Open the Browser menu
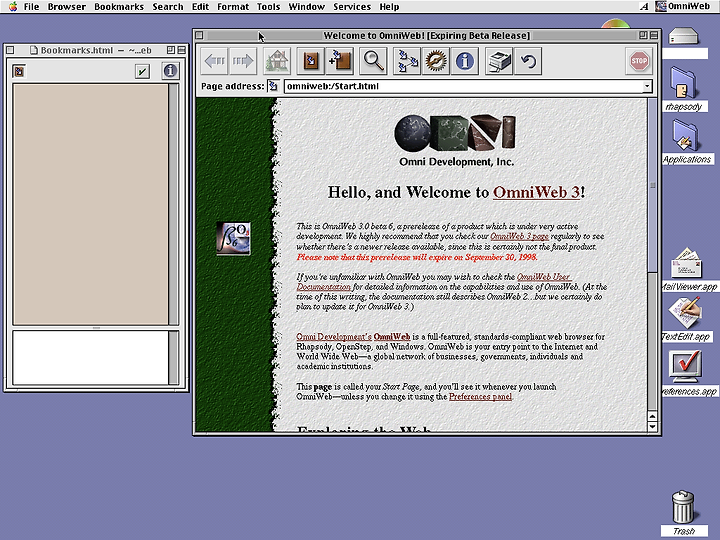Screen dimensions: 720x540 (x=67, y=6)
